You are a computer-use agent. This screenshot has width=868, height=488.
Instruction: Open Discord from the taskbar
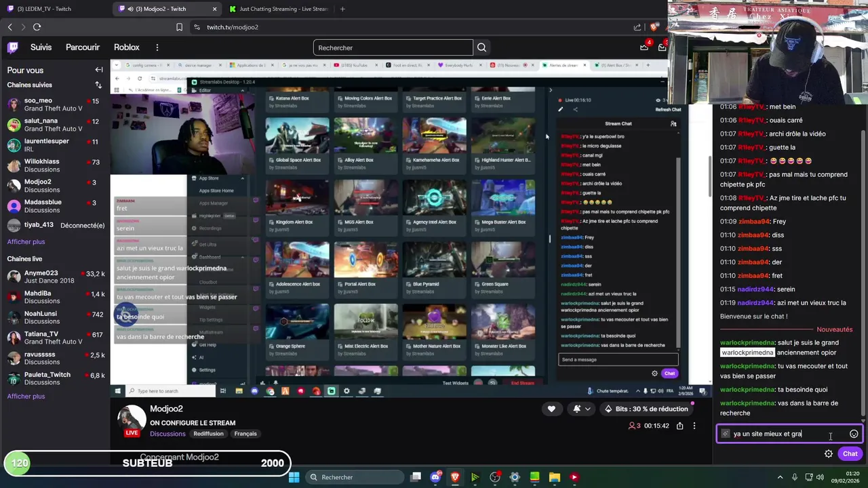tap(435, 477)
